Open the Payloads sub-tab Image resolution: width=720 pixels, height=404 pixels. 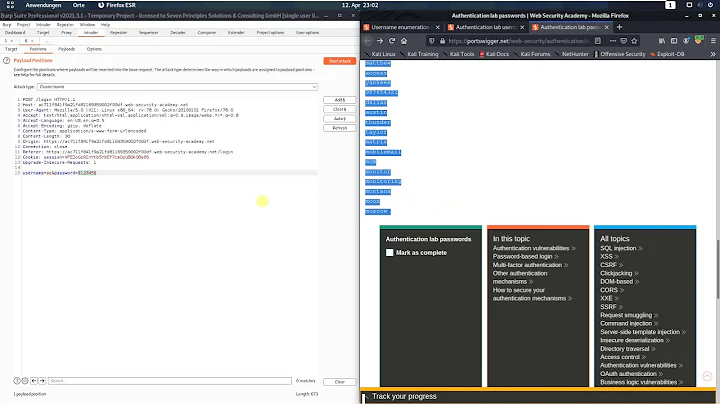click(x=66, y=49)
